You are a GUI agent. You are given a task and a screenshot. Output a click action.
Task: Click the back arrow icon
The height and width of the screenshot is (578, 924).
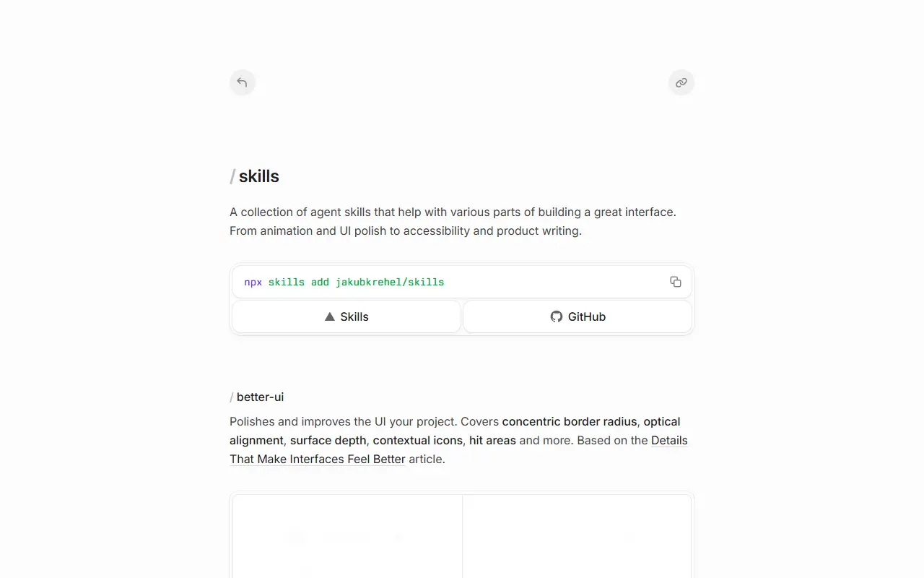click(243, 82)
